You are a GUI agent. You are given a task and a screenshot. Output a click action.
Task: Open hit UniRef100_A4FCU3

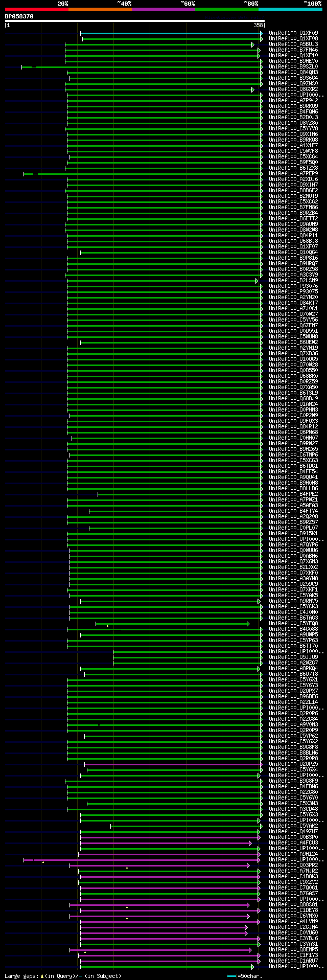[293, 842]
